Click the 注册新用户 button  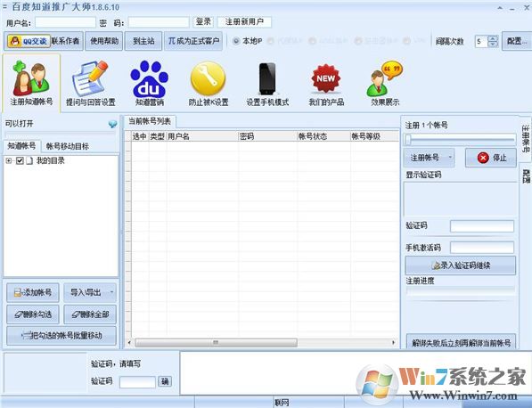click(x=244, y=21)
